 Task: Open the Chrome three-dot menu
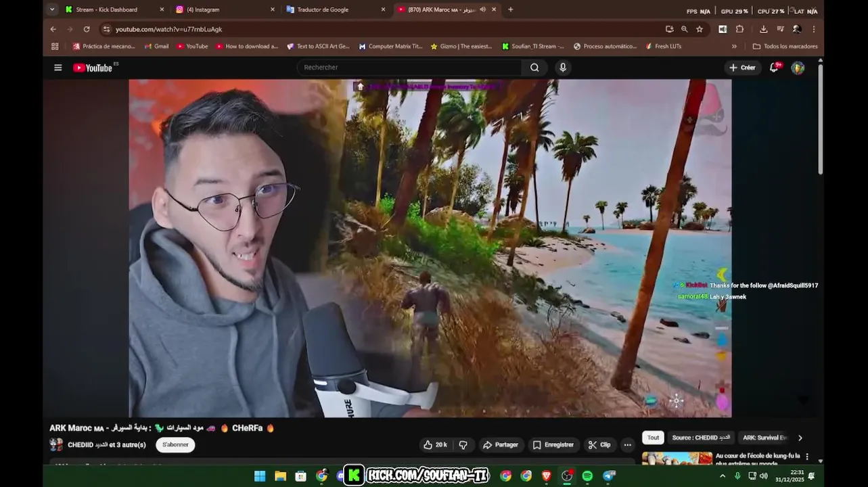pos(814,29)
